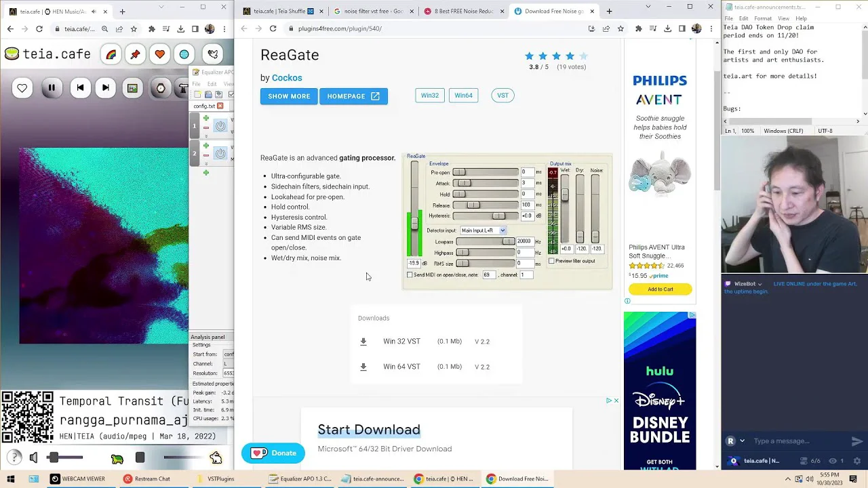
Task: Click the chat message input field
Action: pyautogui.click(x=797, y=441)
